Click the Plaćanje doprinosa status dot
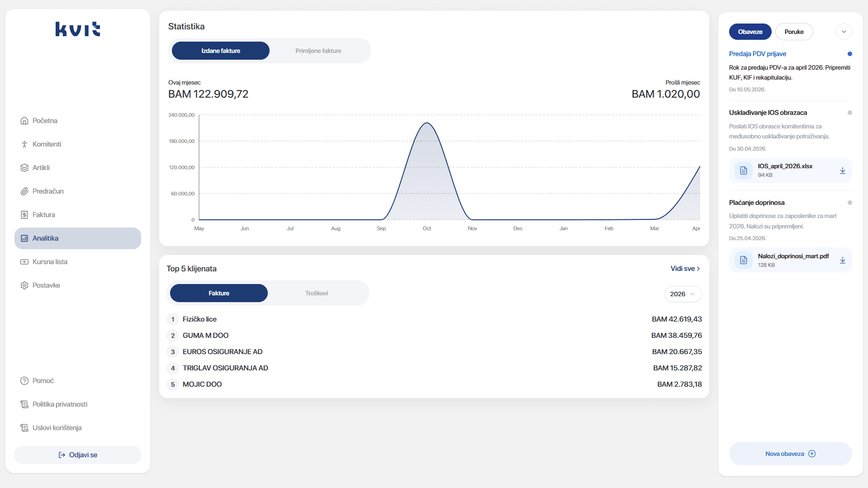The width and height of the screenshot is (868, 488). click(850, 203)
